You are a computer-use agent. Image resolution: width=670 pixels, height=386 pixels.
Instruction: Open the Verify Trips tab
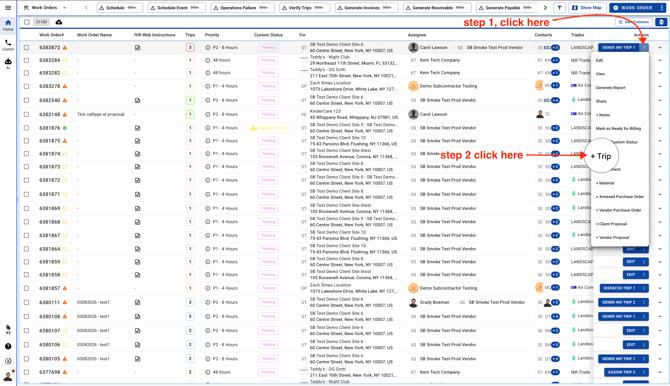coord(305,8)
